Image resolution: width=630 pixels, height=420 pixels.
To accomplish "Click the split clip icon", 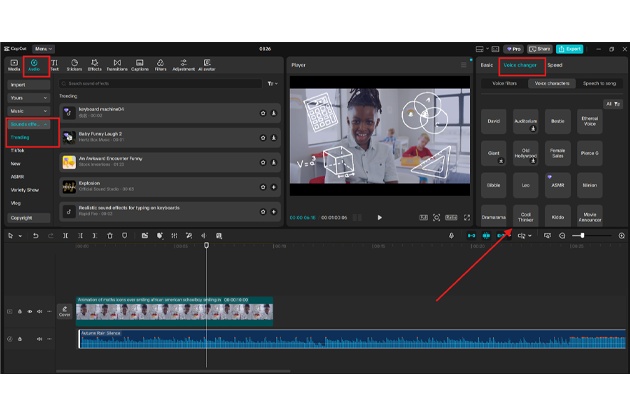I will point(65,236).
